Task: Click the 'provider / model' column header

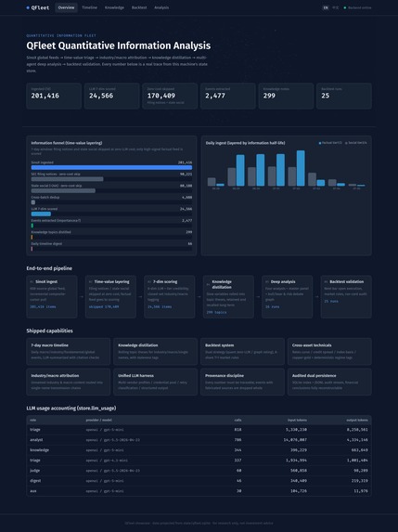Action: pos(98,420)
